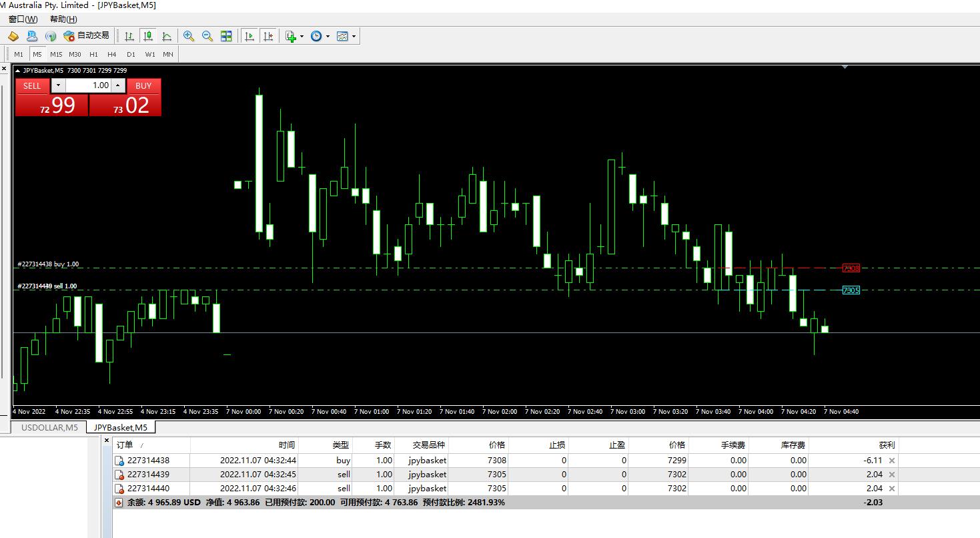The height and width of the screenshot is (538, 980).
Task: Click the 1.00 volume input field
Action: click(89, 85)
